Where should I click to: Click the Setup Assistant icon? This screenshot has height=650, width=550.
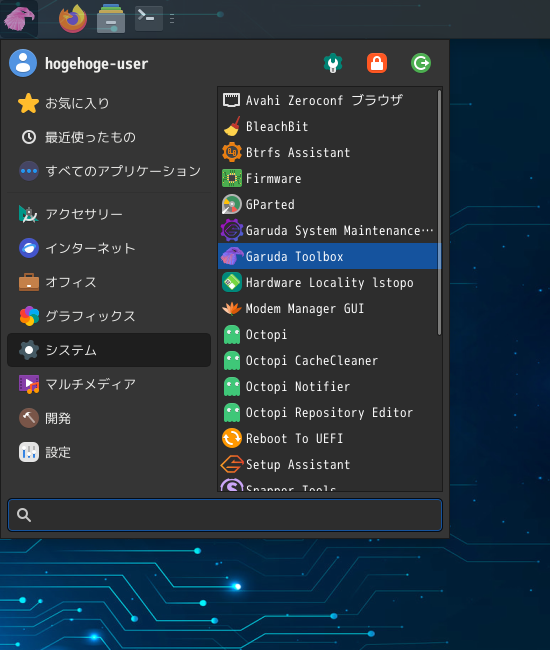pyautogui.click(x=231, y=464)
